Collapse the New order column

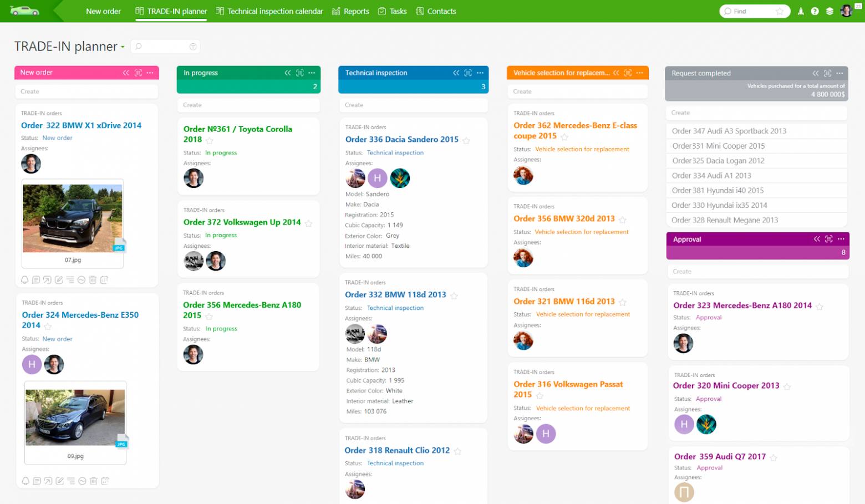click(x=126, y=73)
